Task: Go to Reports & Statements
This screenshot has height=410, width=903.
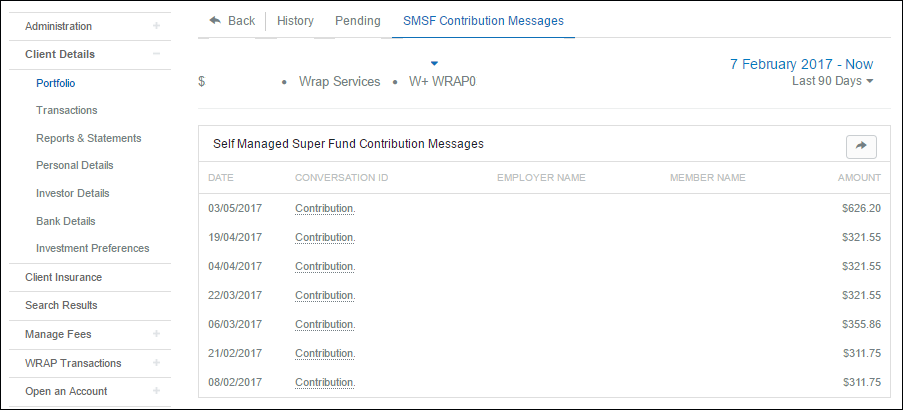Action: pos(88,138)
